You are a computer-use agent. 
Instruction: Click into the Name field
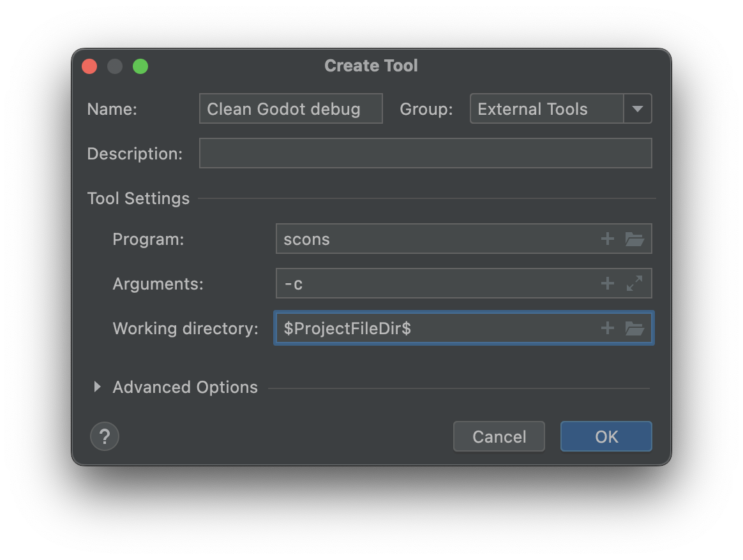tap(290, 108)
